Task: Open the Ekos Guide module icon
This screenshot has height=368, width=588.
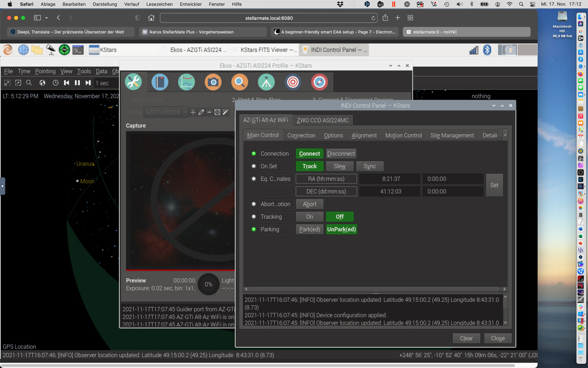Action: coord(320,82)
